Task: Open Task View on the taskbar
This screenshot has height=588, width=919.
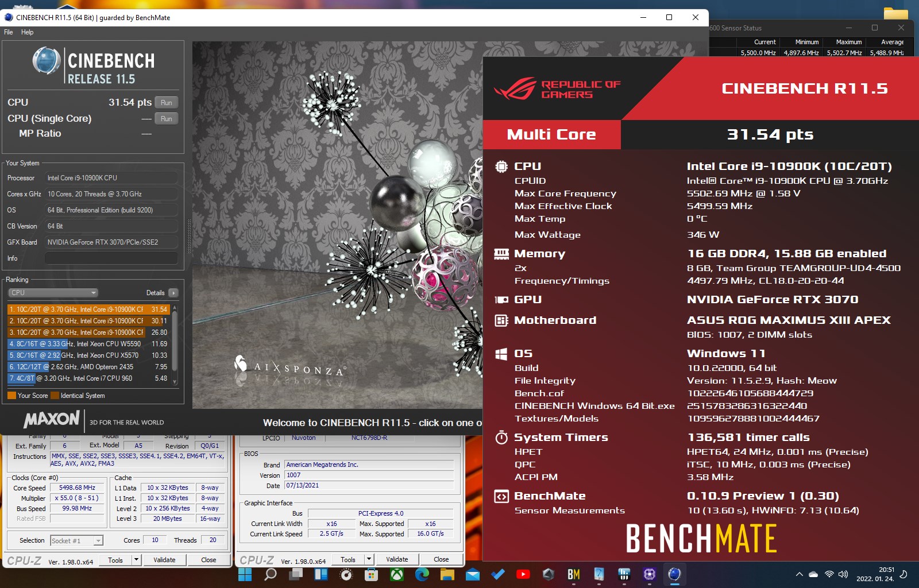Action: click(296, 574)
